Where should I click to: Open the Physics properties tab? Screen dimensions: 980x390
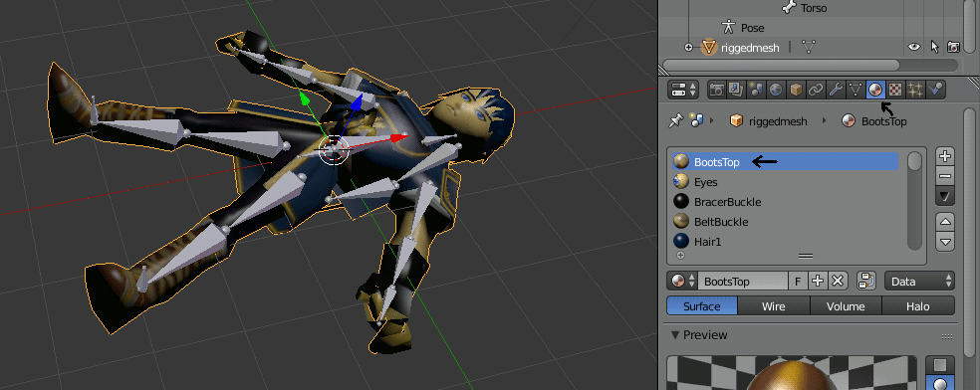tap(935, 90)
